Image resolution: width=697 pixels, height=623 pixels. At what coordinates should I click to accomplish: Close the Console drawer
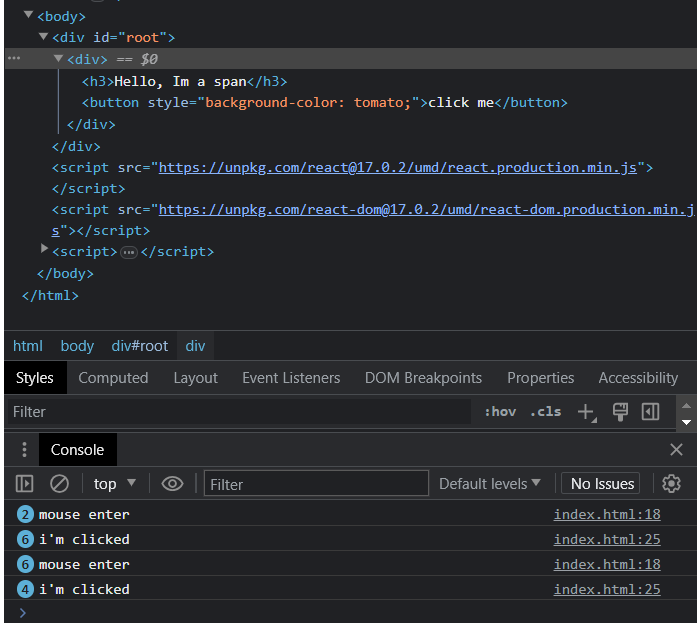[676, 450]
